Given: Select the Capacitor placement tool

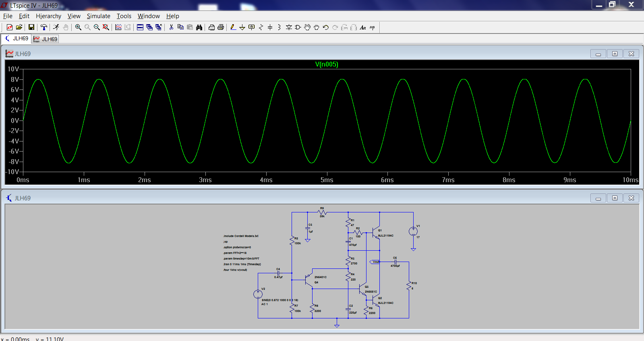Looking at the screenshot, I should pyautogui.click(x=270, y=27).
